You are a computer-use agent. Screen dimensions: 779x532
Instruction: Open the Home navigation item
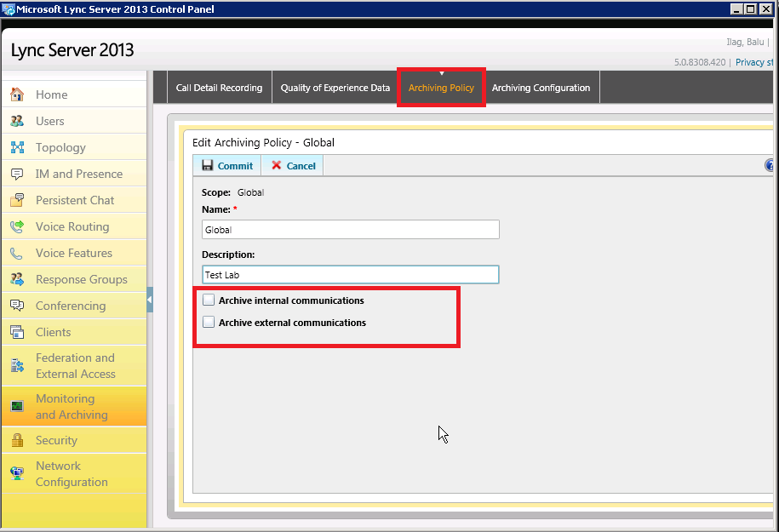tap(74, 94)
